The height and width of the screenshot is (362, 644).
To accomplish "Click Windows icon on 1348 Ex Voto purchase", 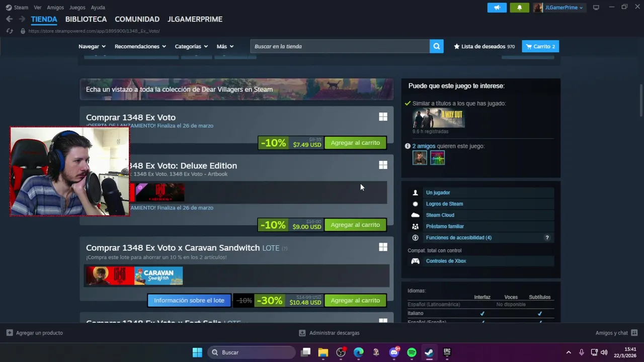I will (383, 117).
